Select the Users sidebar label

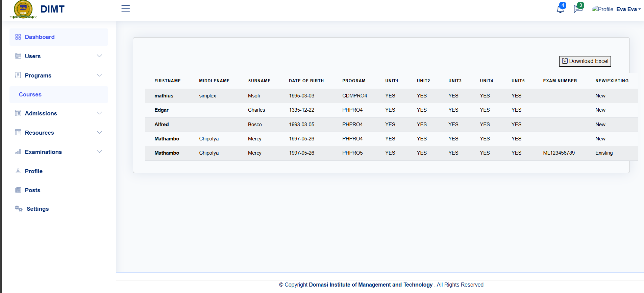33,56
